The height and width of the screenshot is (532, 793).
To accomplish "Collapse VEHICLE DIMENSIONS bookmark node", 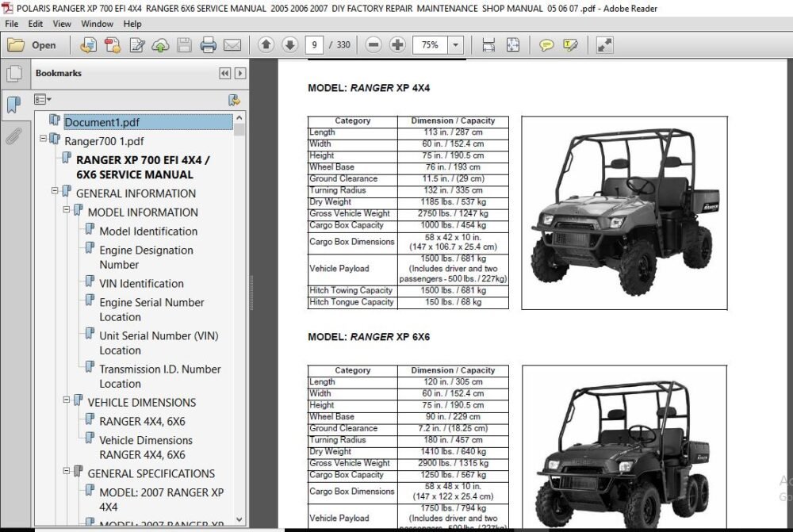I will pos(67,400).
